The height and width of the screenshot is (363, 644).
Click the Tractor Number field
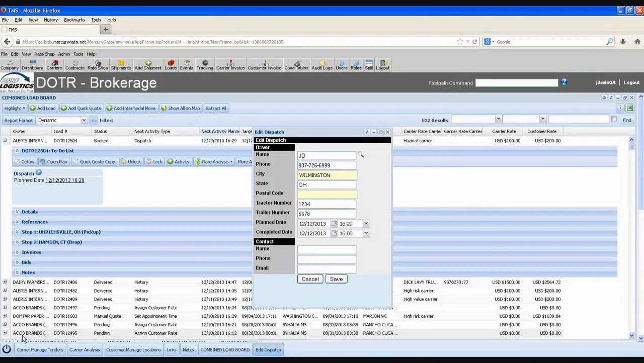327,204
